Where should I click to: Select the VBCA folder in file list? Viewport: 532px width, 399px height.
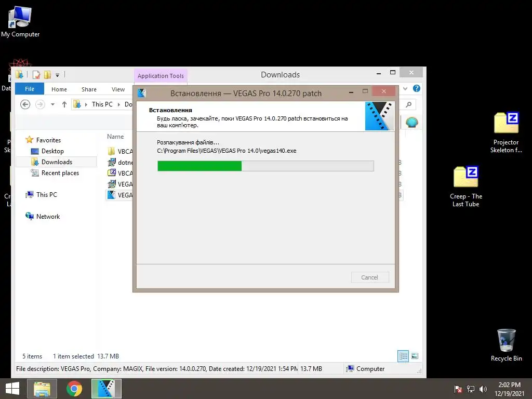coord(120,151)
